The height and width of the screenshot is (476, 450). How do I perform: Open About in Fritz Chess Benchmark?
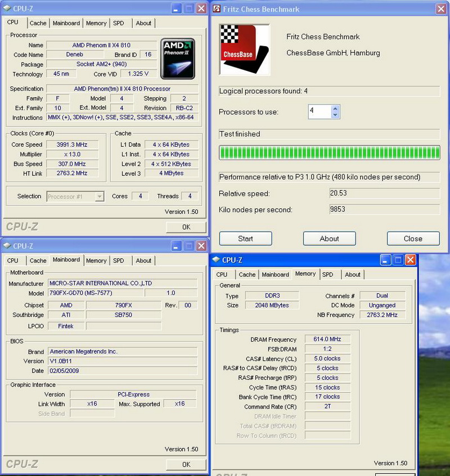(330, 239)
